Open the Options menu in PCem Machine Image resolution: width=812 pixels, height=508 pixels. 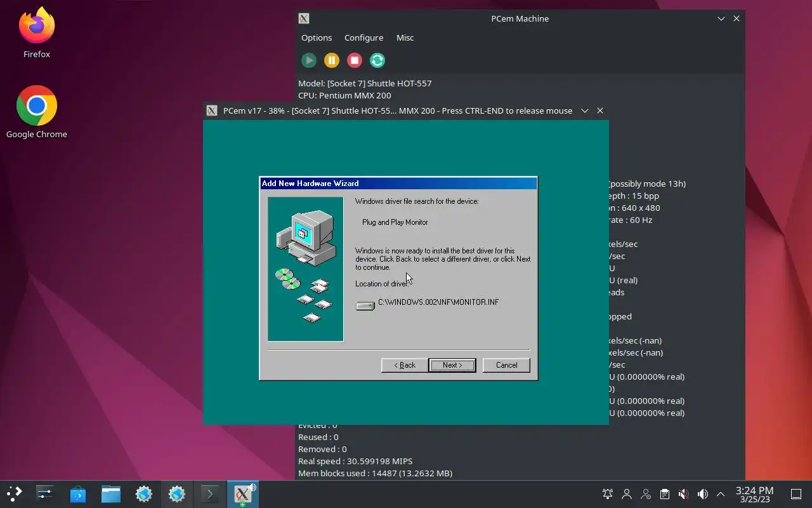tap(317, 37)
